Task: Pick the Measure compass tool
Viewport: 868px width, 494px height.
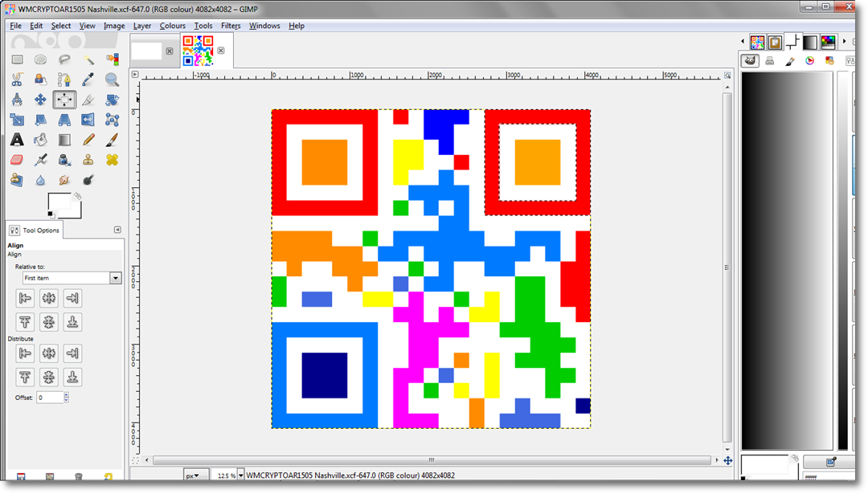Action: coord(17,100)
